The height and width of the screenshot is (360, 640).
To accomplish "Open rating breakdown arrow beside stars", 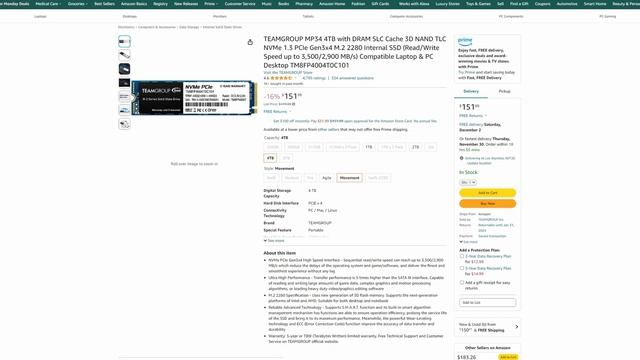I will click(296, 78).
